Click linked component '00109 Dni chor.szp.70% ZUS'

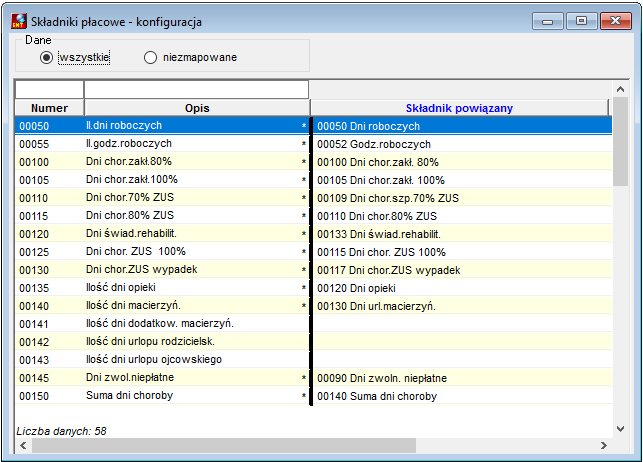pos(388,198)
